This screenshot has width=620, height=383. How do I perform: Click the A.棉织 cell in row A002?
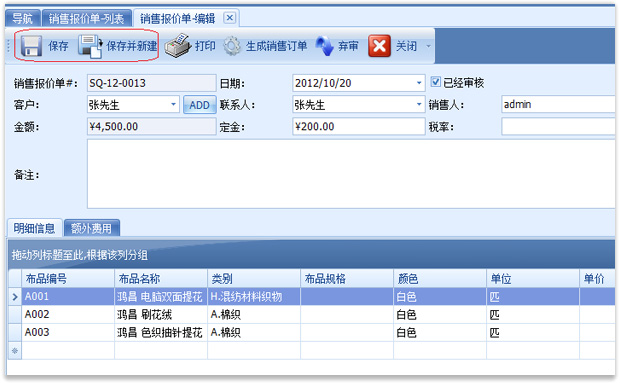254,315
